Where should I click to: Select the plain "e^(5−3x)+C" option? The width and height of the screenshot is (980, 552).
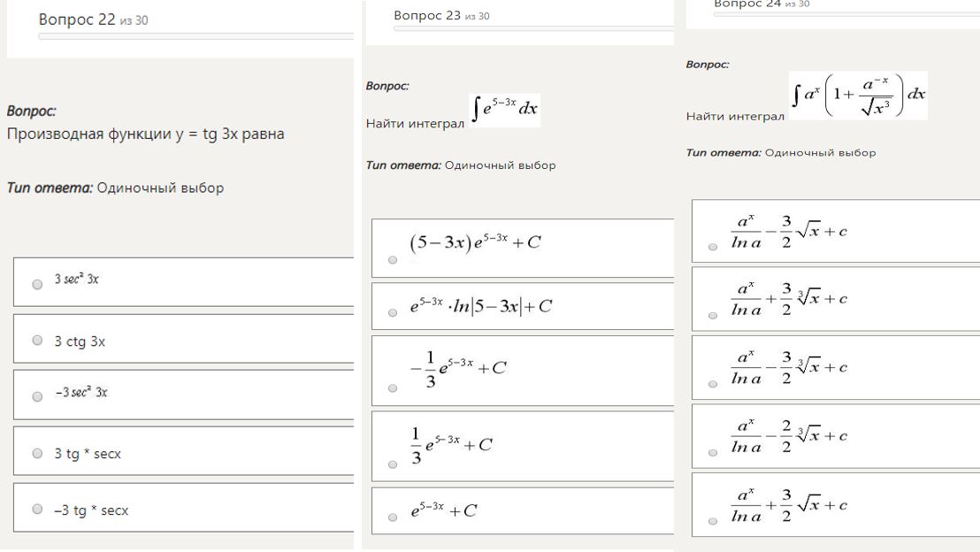(392, 518)
